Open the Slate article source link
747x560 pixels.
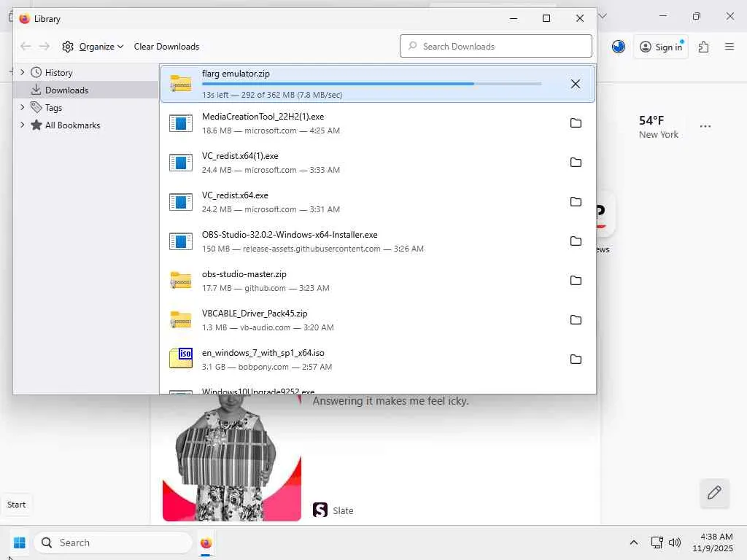pyautogui.click(x=333, y=510)
